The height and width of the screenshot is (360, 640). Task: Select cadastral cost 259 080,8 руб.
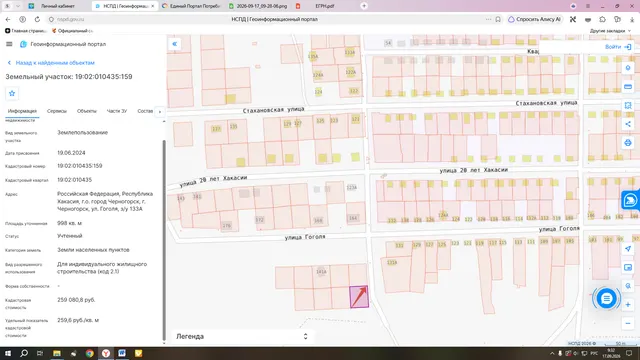76,300
